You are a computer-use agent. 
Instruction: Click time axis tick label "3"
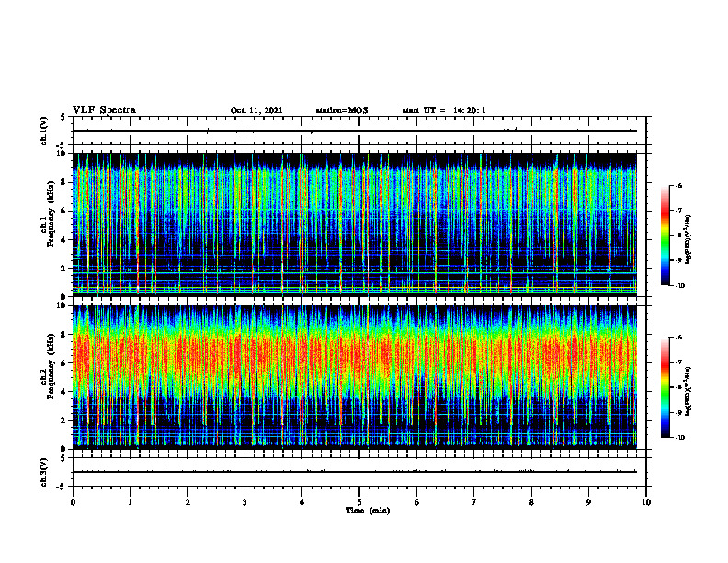coord(245,502)
